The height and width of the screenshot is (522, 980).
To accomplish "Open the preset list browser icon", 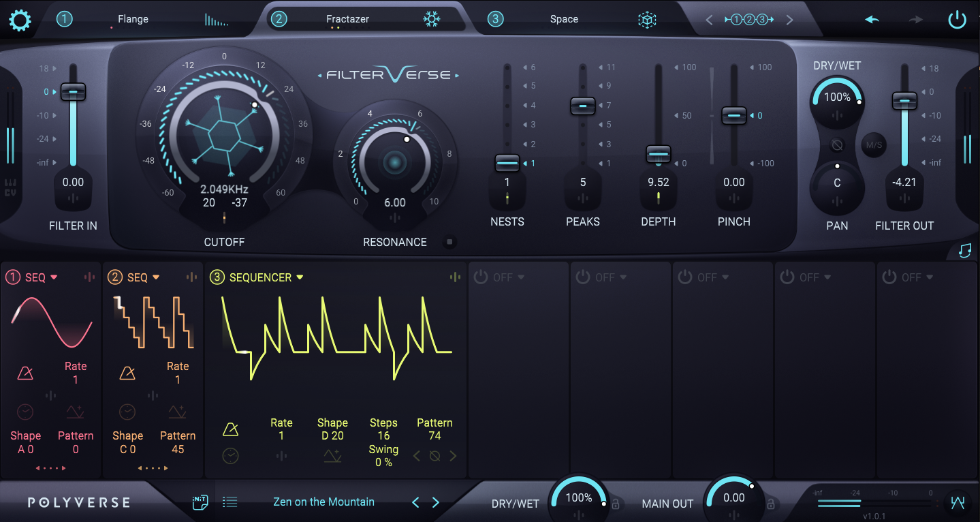I will pos(230,502).
